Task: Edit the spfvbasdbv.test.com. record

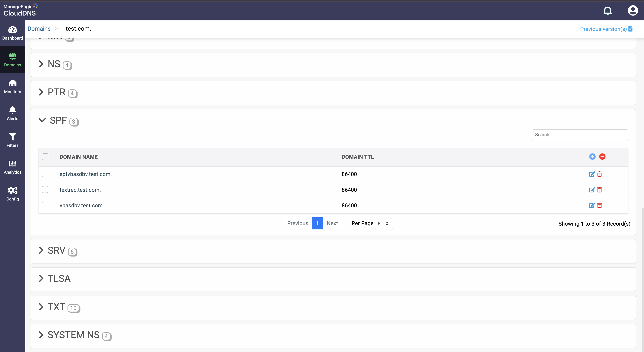Action: pyautogui.click(x=592, y=174)
